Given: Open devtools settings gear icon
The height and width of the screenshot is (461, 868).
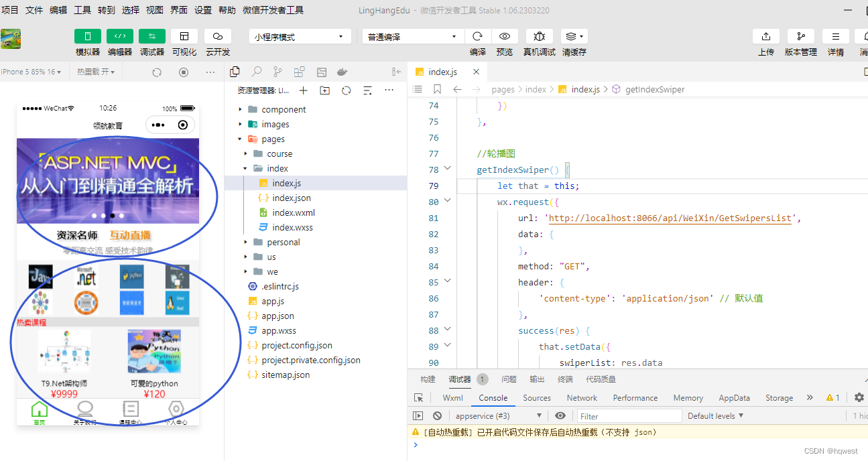Looking at the screenshot, I should [859, 397].
